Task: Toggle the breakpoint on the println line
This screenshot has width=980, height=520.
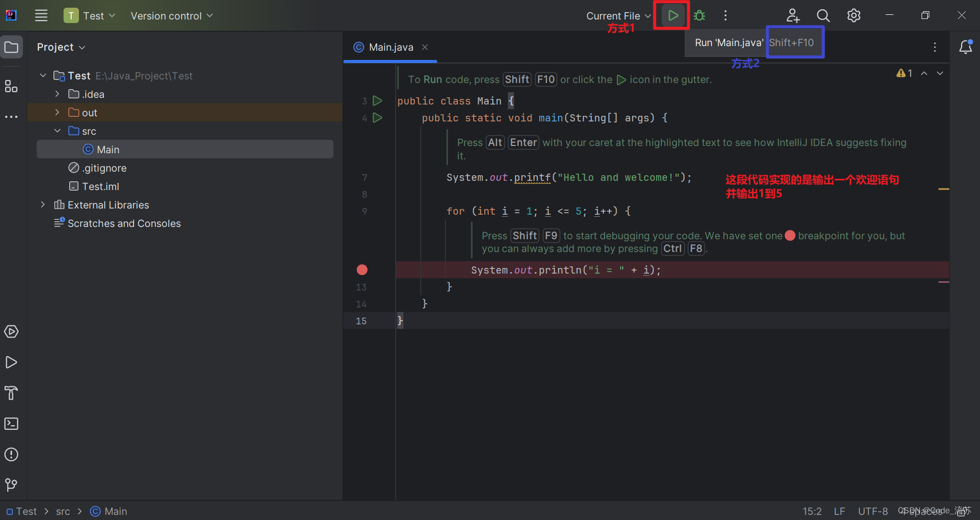Action: pyautogui.click(x=362, y=269)
